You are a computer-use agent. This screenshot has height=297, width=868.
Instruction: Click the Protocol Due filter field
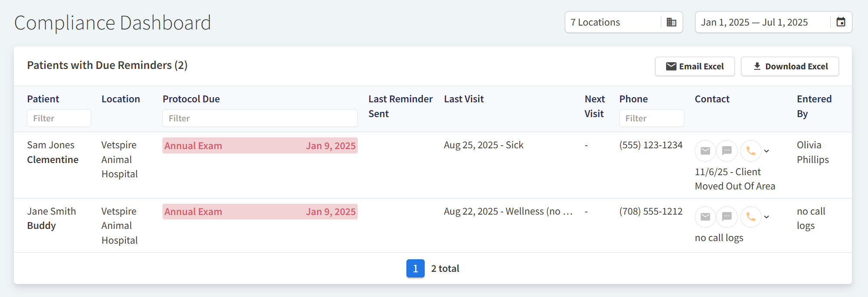[260, 118]
